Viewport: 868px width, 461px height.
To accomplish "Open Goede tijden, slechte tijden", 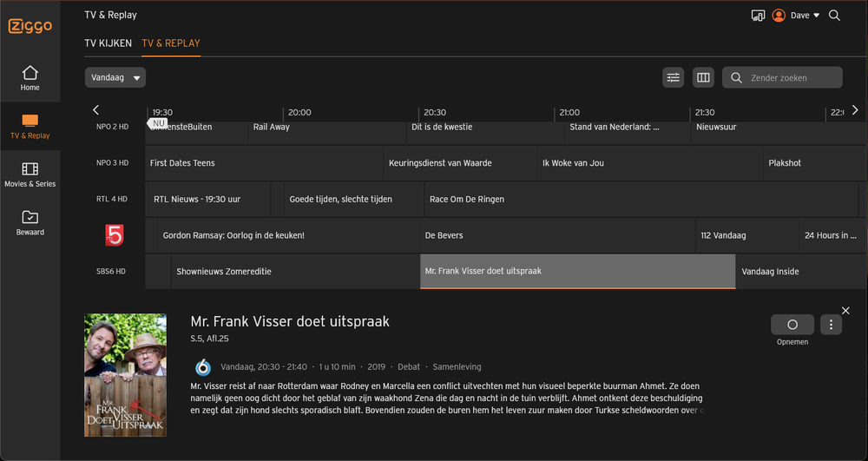I will pos(354,199).
